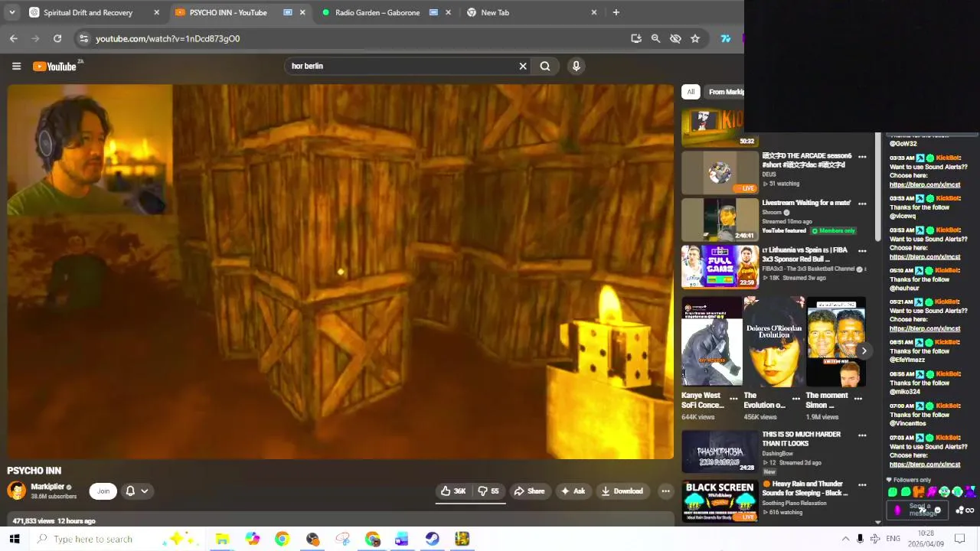Open File Explorer from the taskbar

tap(222, 539)
